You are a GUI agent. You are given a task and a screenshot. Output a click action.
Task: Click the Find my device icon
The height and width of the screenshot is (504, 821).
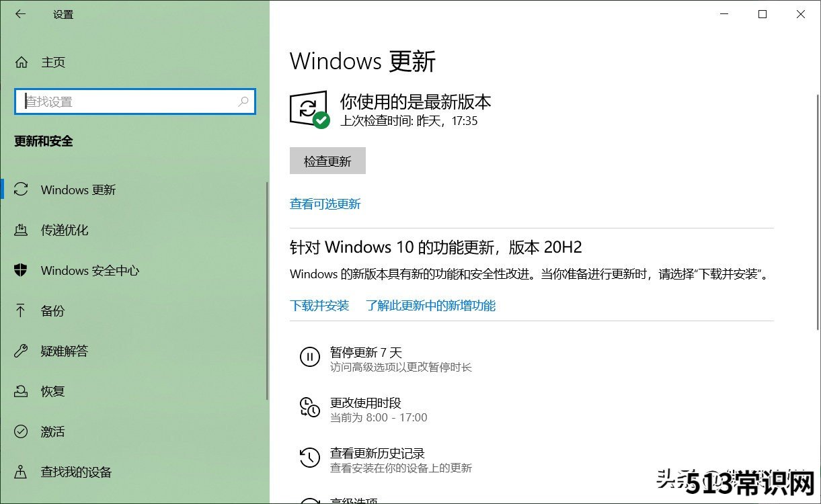pyautogui.click(x=22, y=472)
